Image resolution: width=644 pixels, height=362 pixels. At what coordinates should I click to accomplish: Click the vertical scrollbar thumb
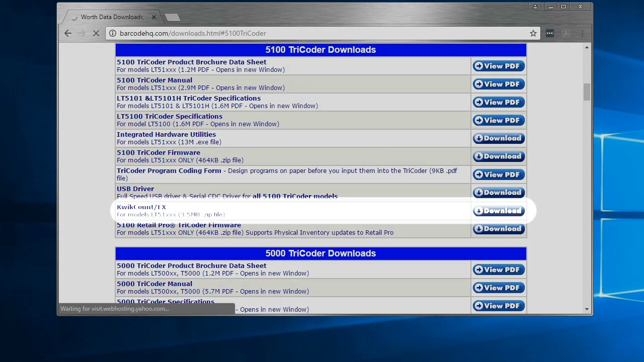tap(587, 92)
